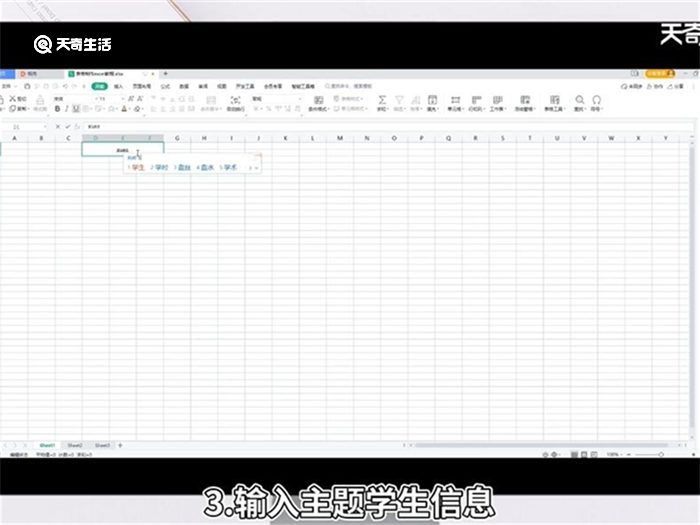
Task: Click the Undo arrow in quick toolbar
Action: (x=66, y=86)
